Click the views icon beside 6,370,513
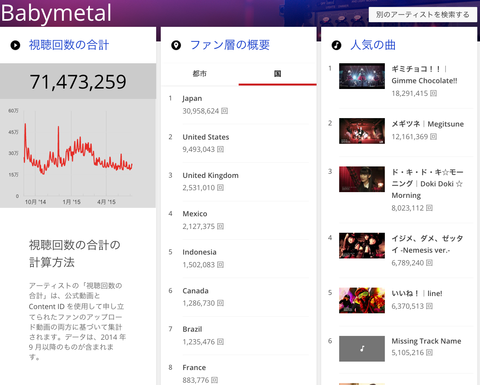Screen dimensions: 480x385 pos(429,306)
